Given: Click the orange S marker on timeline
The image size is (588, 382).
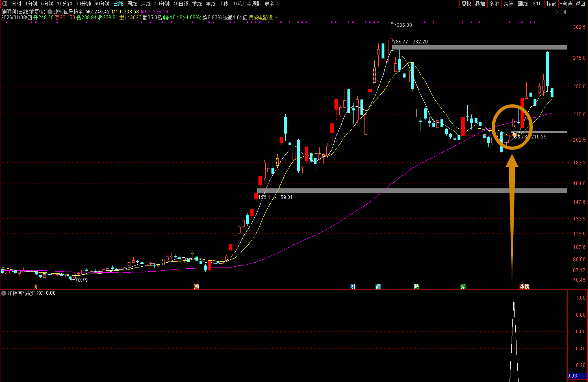Looking at the screenshot, I should tap(36, 287).
